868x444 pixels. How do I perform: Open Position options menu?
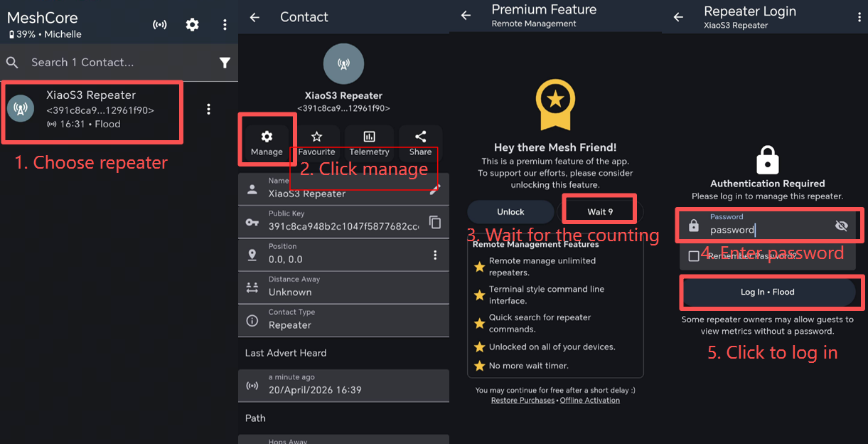[435, 255]
